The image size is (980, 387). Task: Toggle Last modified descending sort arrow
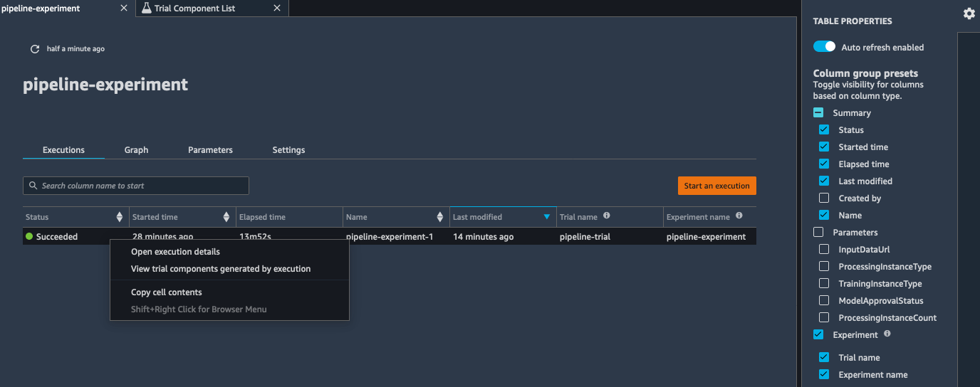tap(547, 217)
